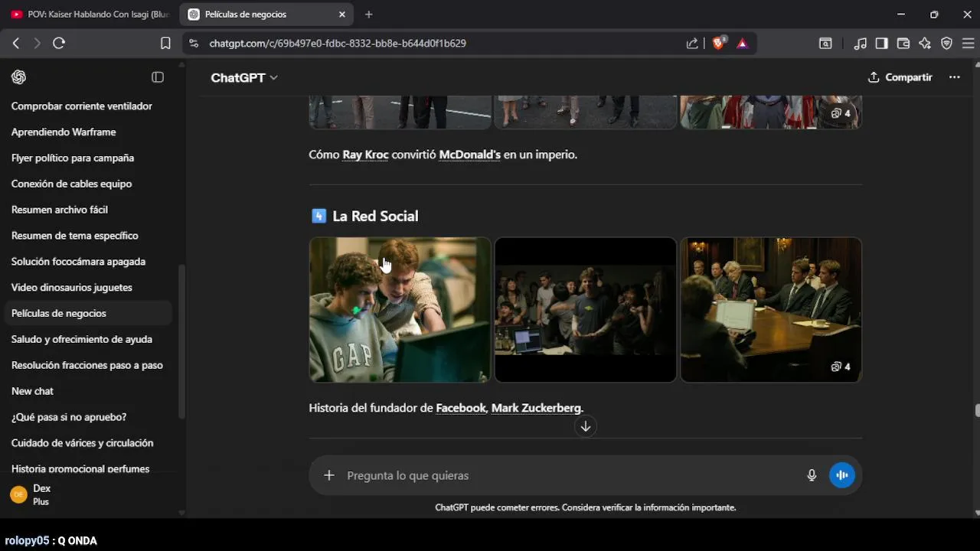Click the search tabs icon in toolbar

pyautogui.click(x=825, y=44)
